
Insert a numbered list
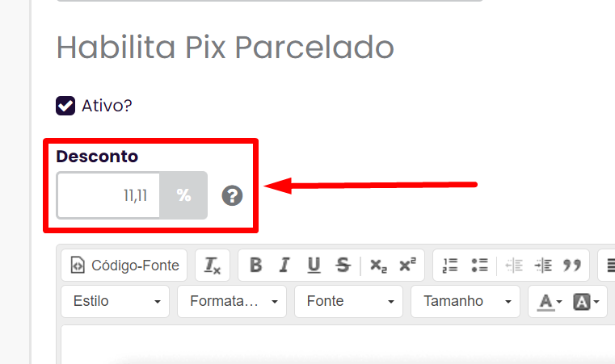pos(450,266)
